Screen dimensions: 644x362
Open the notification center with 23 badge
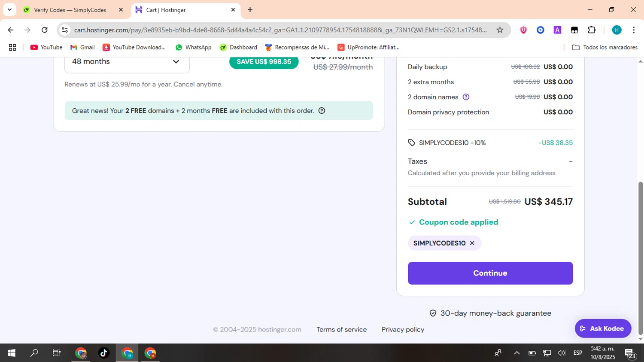[630, 354]
